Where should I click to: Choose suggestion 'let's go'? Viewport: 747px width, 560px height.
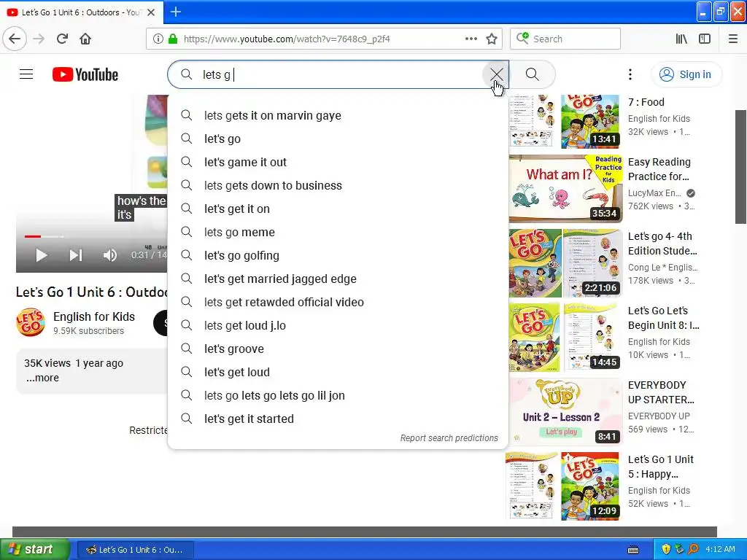(338, 139)
